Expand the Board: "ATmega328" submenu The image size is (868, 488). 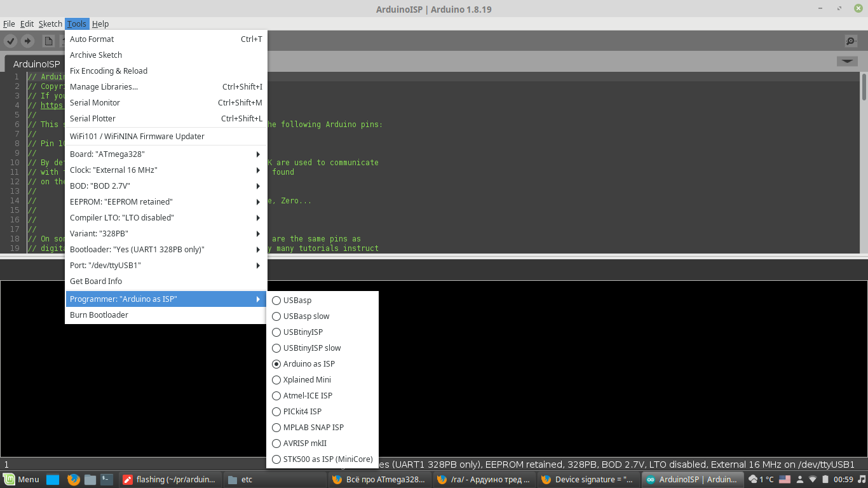tap(166, 154)
